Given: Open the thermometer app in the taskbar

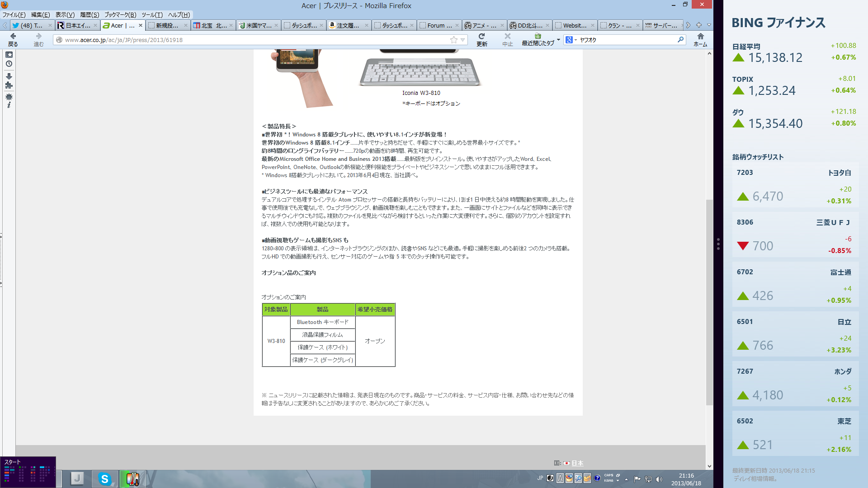Looking at the screenshot, I should pos(132,479).
